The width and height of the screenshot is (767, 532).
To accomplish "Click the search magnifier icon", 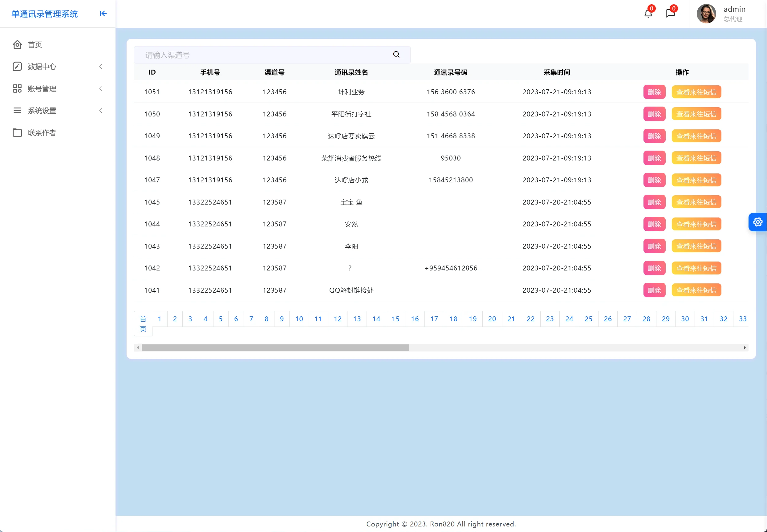I will click(396, 55).
